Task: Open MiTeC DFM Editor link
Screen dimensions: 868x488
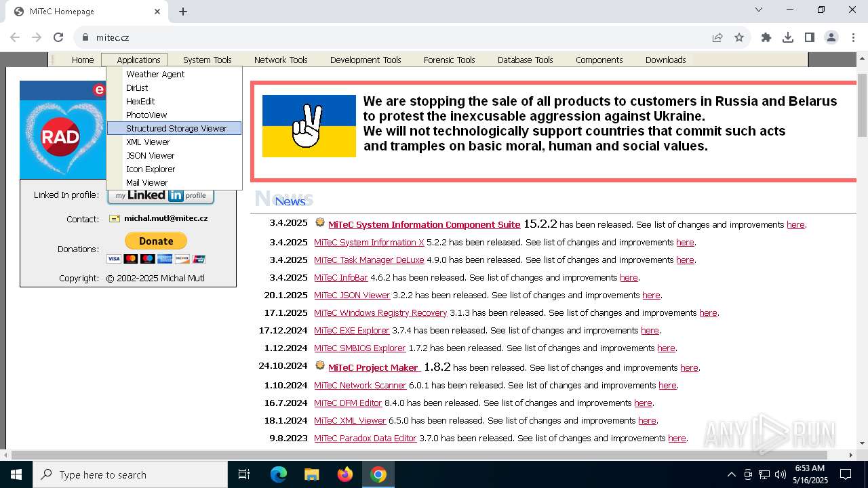Action: pyautogui.click(x=348, y=403)
